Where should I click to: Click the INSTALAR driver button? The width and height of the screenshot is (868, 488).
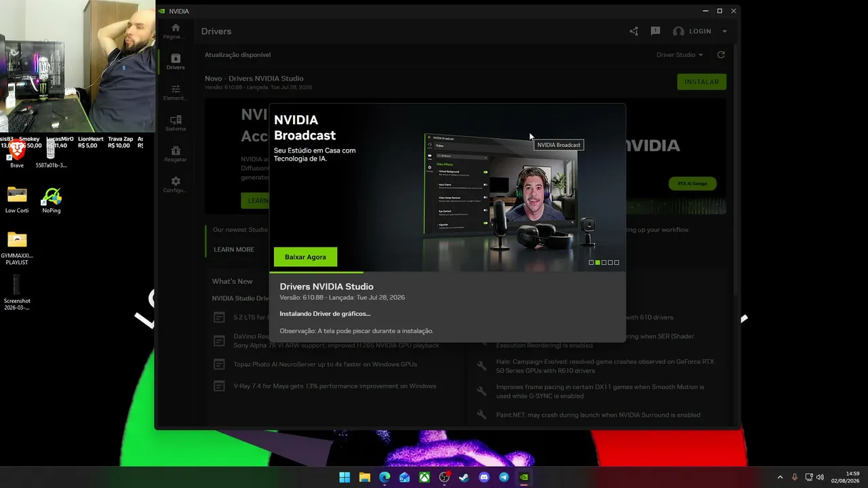701,82
